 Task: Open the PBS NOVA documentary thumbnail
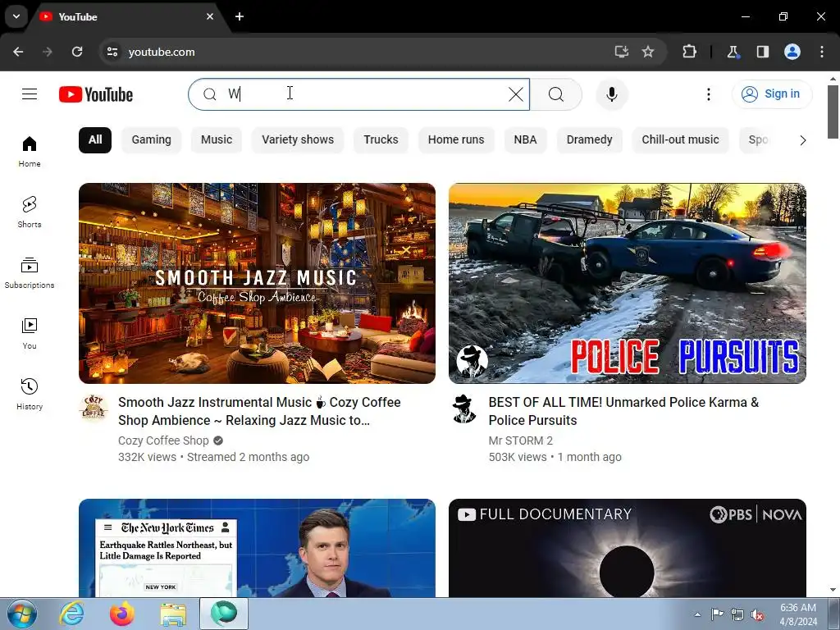point(628,548)
